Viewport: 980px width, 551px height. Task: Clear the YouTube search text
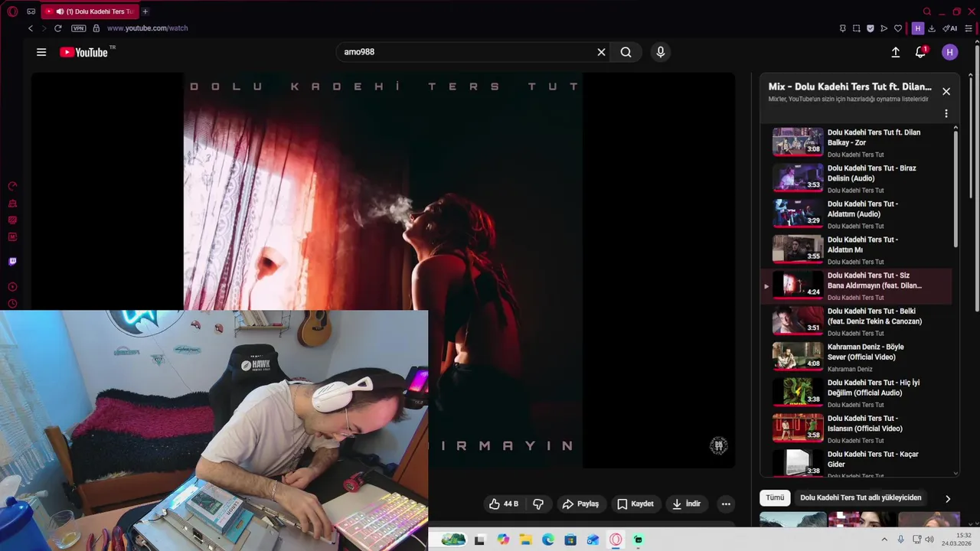tap(601, 52)
